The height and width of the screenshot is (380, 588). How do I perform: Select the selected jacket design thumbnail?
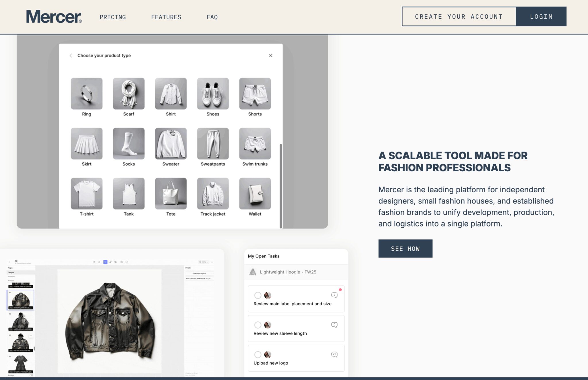pos(20,300)
